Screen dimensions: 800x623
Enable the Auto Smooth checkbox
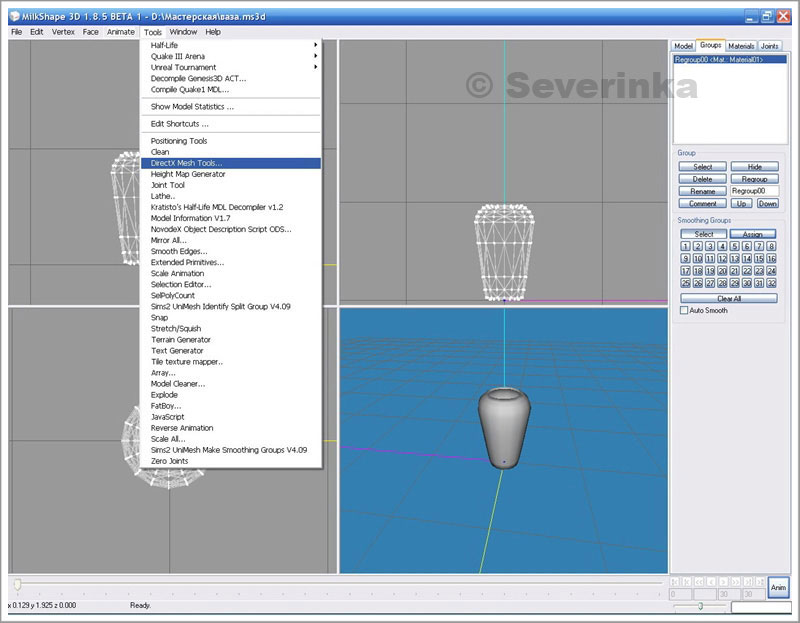683,311
